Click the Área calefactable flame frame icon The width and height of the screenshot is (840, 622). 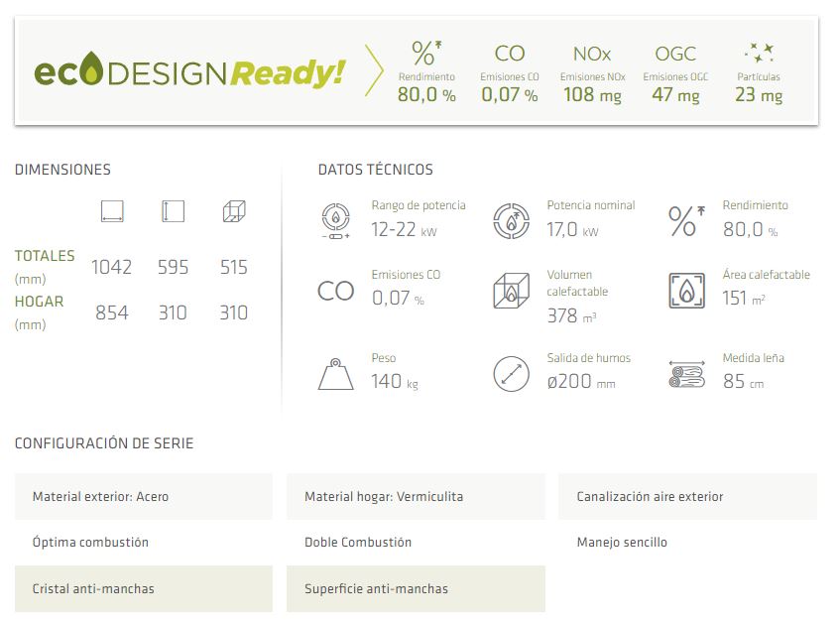[687, 291]
